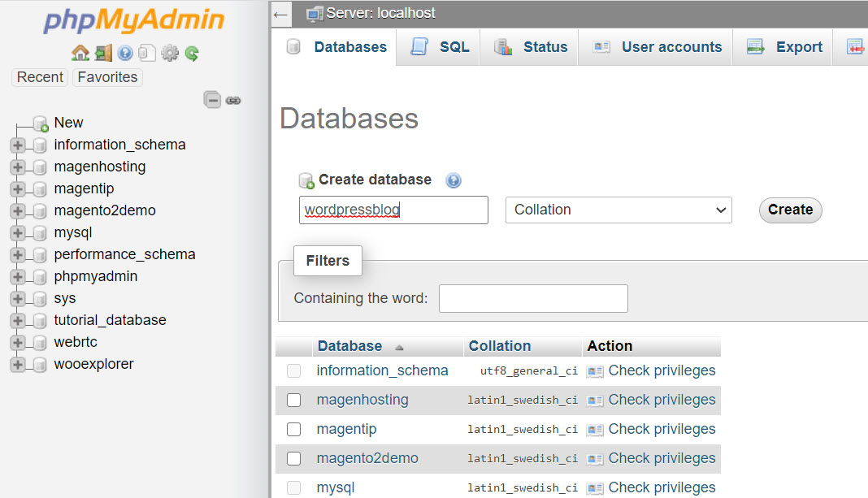Collapse all navigation tree items icon
This screenshot has height=498, width=868.
tap(212, 100)
